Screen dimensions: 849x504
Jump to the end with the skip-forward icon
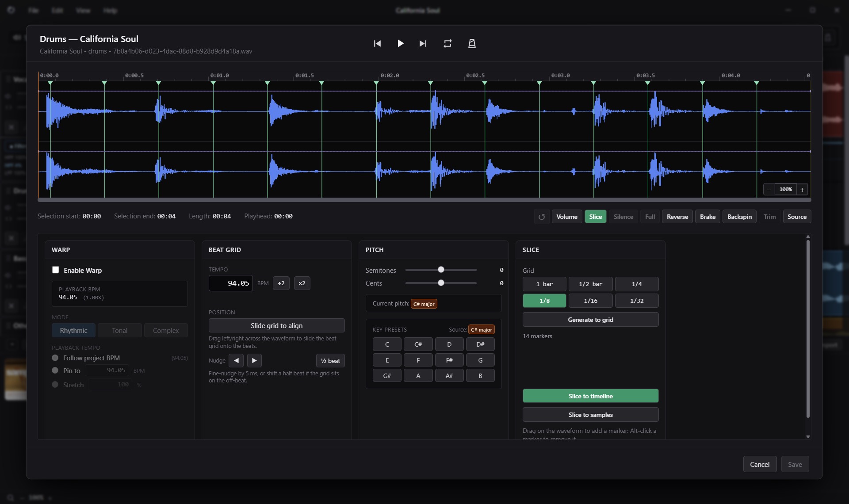tap(423, 43)
